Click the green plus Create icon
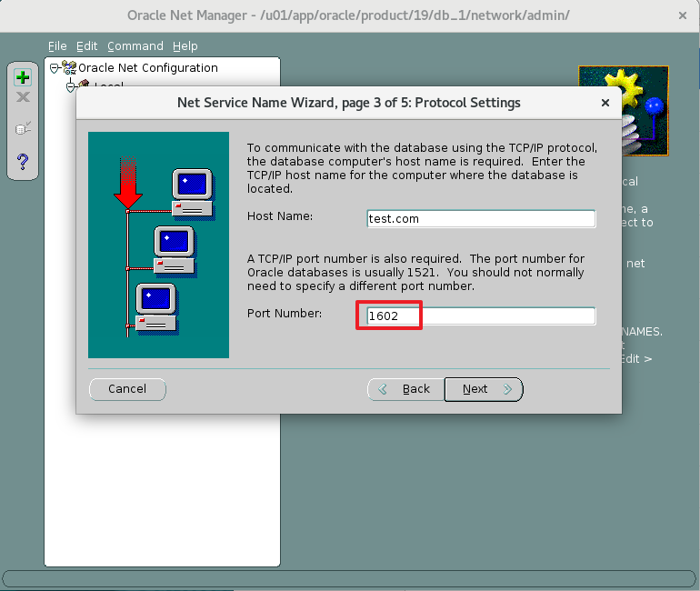 click(23, 77)
